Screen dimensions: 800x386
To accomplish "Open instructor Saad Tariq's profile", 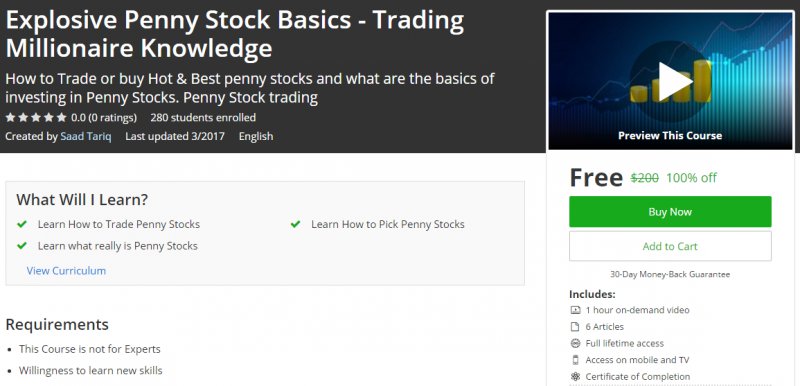I will (x=86, y=136).
